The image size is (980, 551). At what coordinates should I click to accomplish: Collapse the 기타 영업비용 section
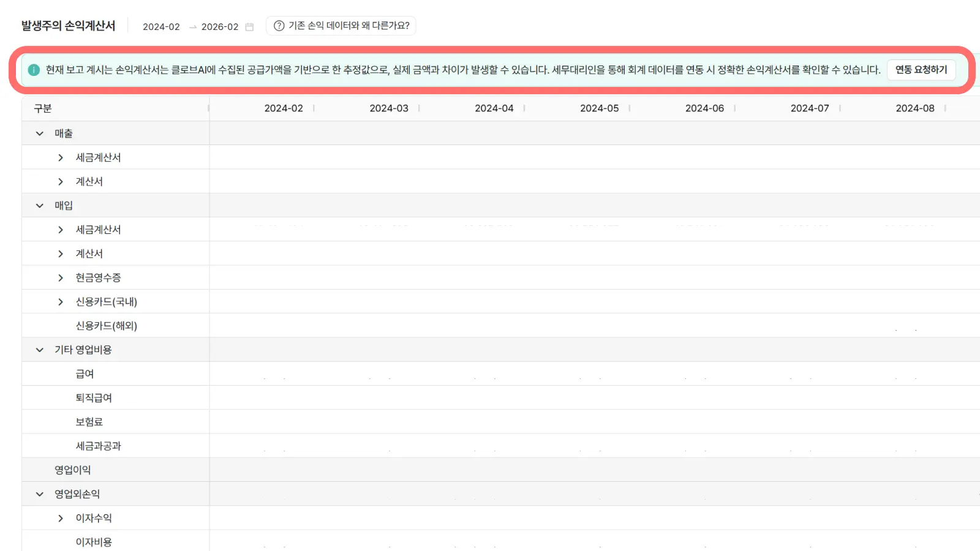pyautogui.click(x=40, y=350)
